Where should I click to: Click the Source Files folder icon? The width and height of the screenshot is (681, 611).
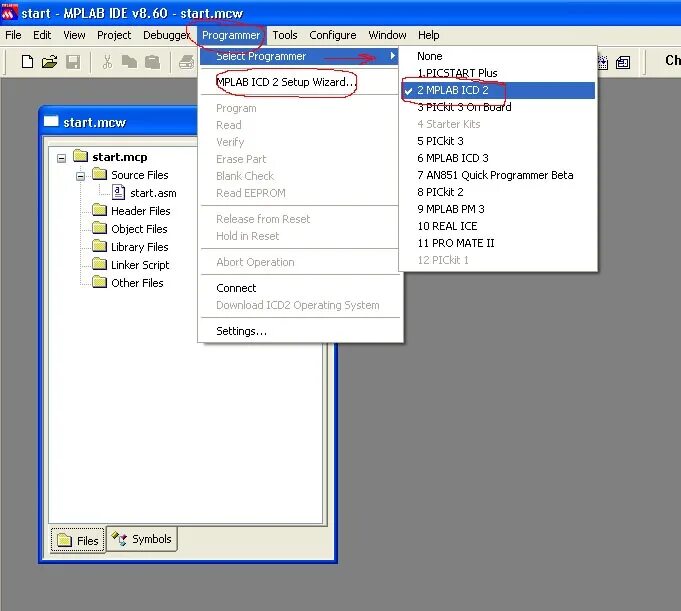click(x=99, y=174)
